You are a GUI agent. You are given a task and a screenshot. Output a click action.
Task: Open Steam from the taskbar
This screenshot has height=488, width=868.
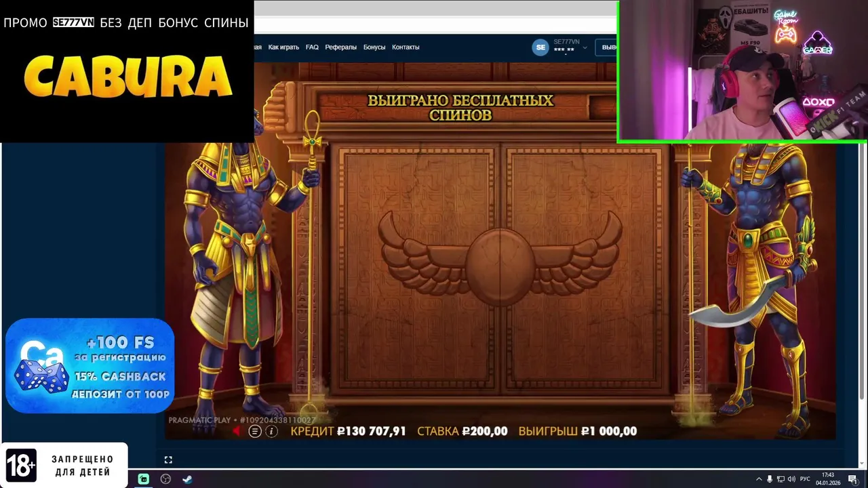pos(187,479)
